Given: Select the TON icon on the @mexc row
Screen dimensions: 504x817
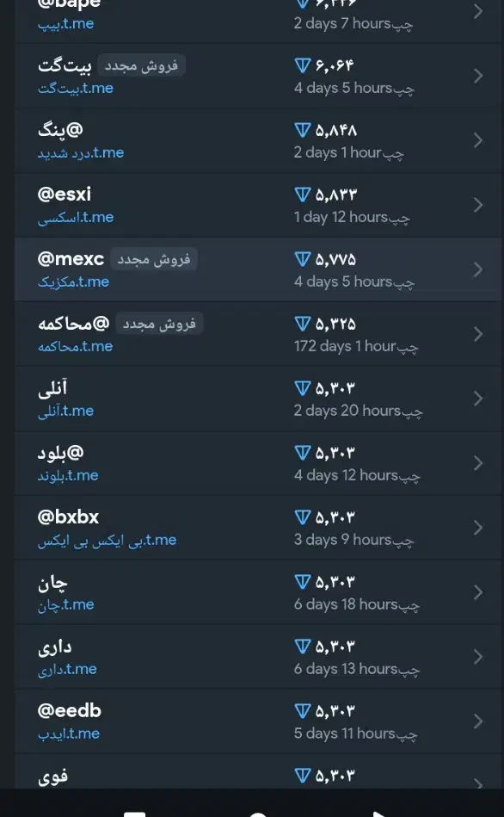Looking at the screenshot, I should pos(302,258).
